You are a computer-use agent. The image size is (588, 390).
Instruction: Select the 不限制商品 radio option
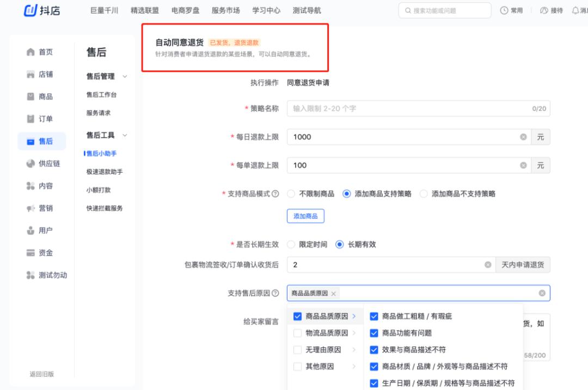tap(291, 193)
